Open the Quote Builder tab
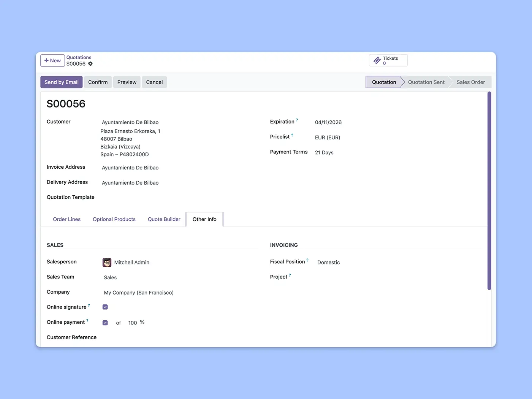The height and width of the screenshot is (399, 532). [x=164, y=219]
